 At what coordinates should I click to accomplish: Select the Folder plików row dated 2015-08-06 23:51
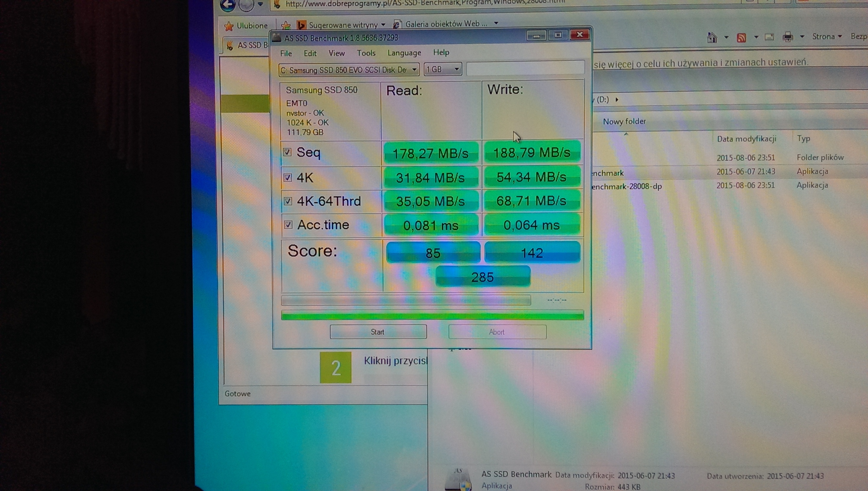tap(730, 158)
